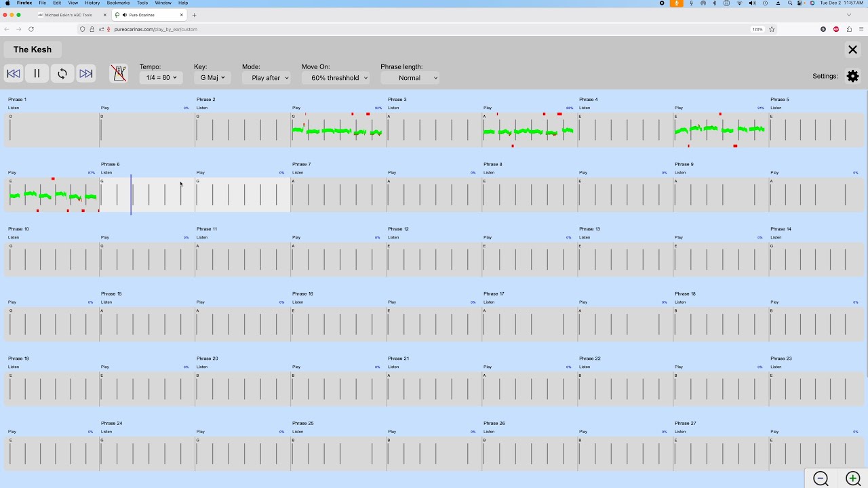Open the Bookmarks menu

coord(118,3)
